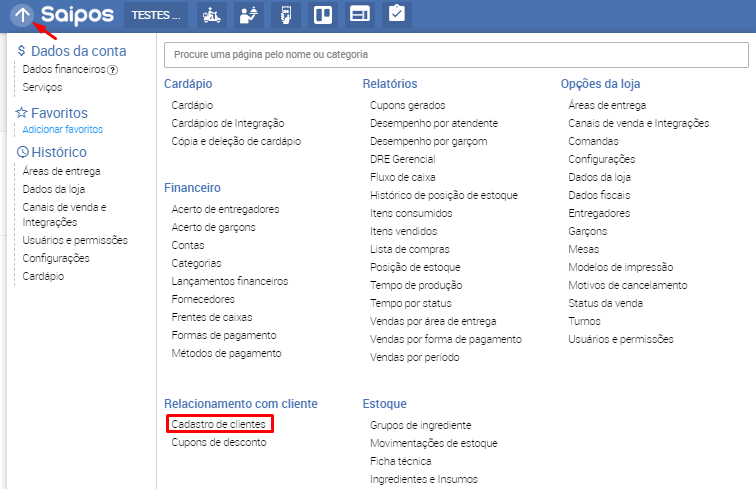Open the waiter service icon in top bar
756x489 pixels.
[248, 15]
